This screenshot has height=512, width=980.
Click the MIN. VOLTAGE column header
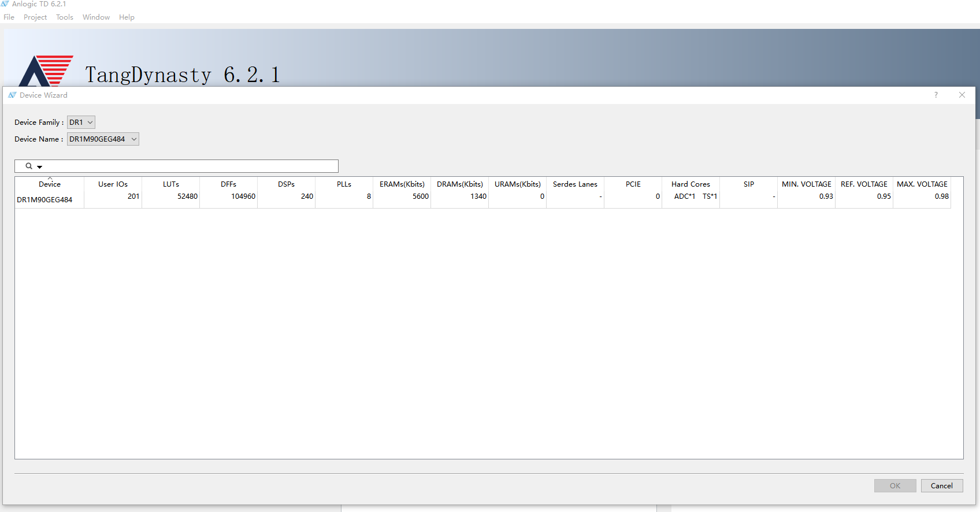(x=807, y=184)
